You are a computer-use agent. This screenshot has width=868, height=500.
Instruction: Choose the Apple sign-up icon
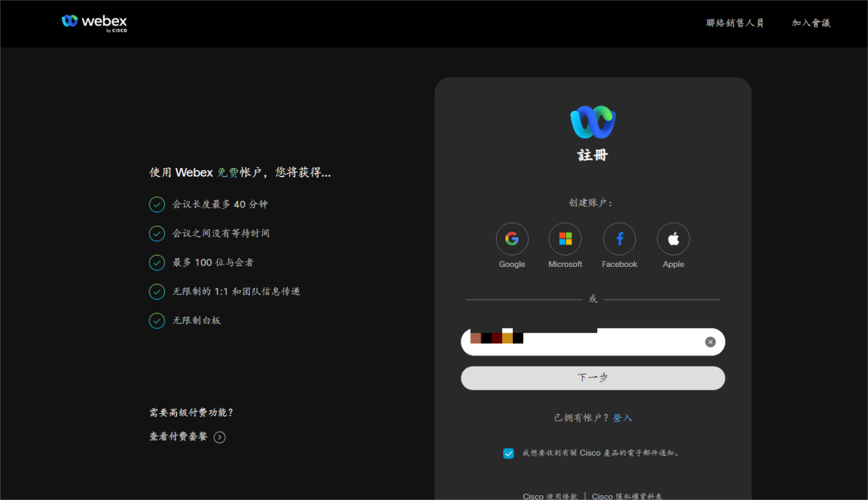(x=673, y=238)
